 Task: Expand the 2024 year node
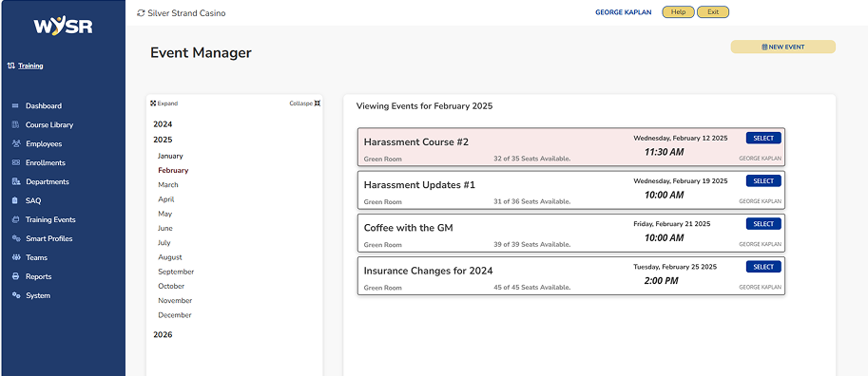pos(163,124)
